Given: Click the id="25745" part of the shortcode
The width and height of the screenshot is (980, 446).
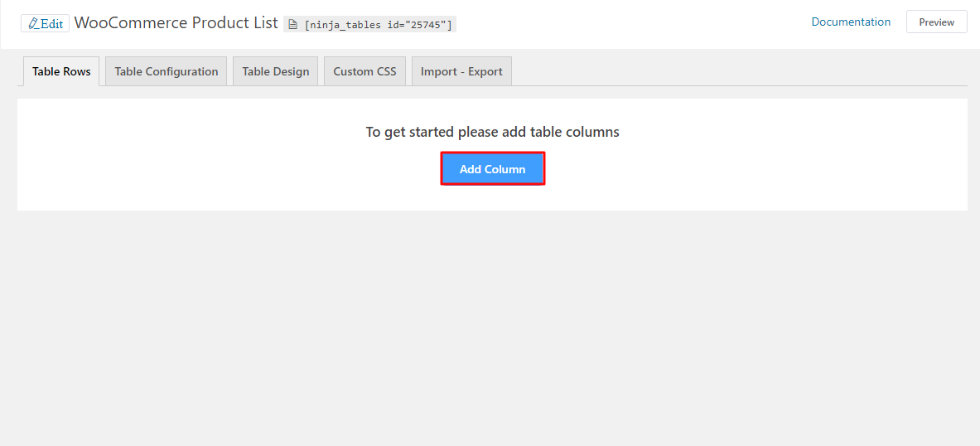Looking at the screenshot, I should (x=419, y=25).
